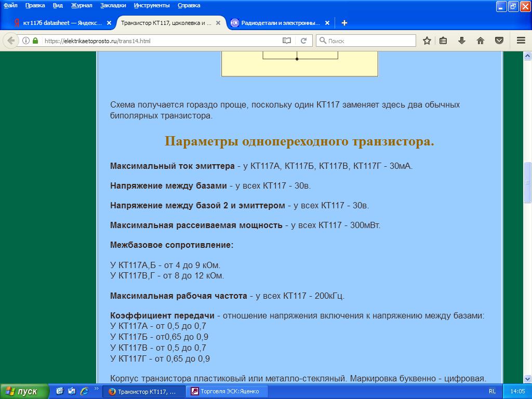Open the bookmarks list icon
The image size is (532, 399).
point(443,41)
